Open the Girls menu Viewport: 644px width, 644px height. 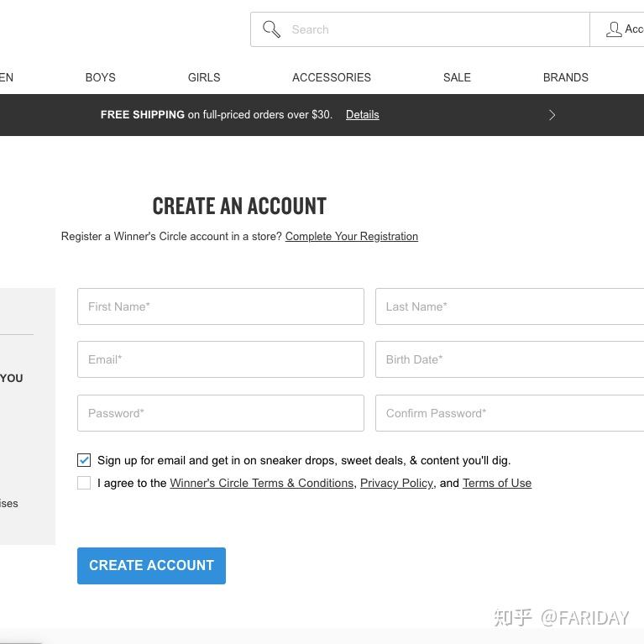(204, 77)
